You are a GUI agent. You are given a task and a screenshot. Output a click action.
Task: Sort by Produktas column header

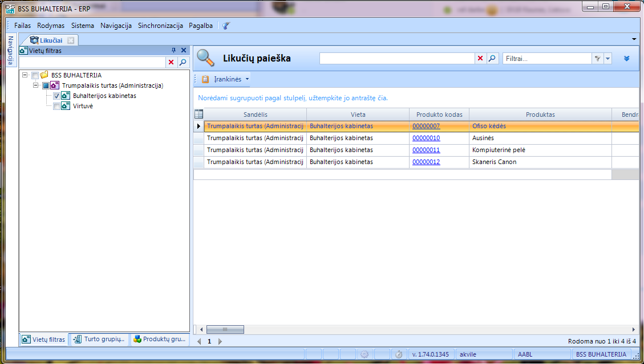541,114
